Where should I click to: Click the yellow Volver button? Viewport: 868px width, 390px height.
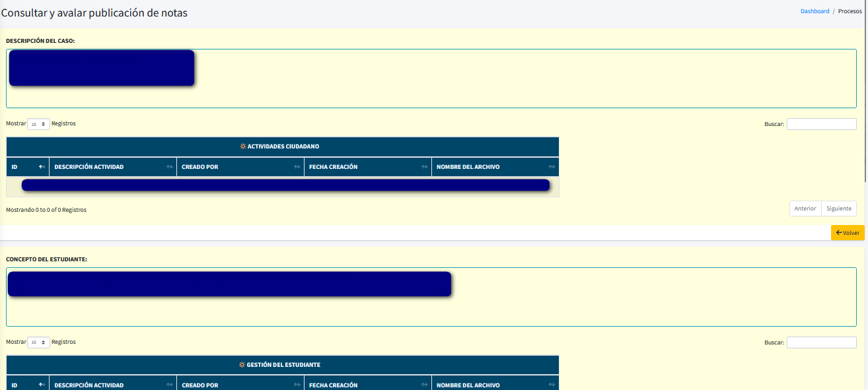[x=848, y=232]
